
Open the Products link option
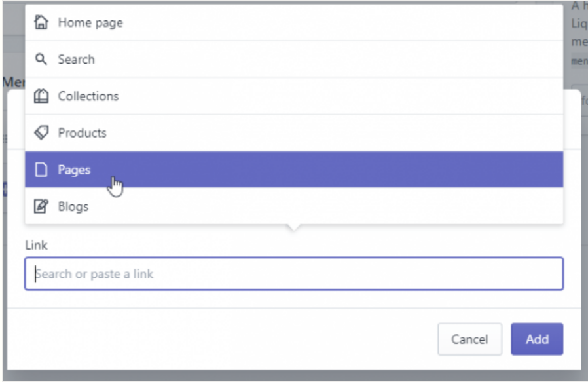[294, 132]
